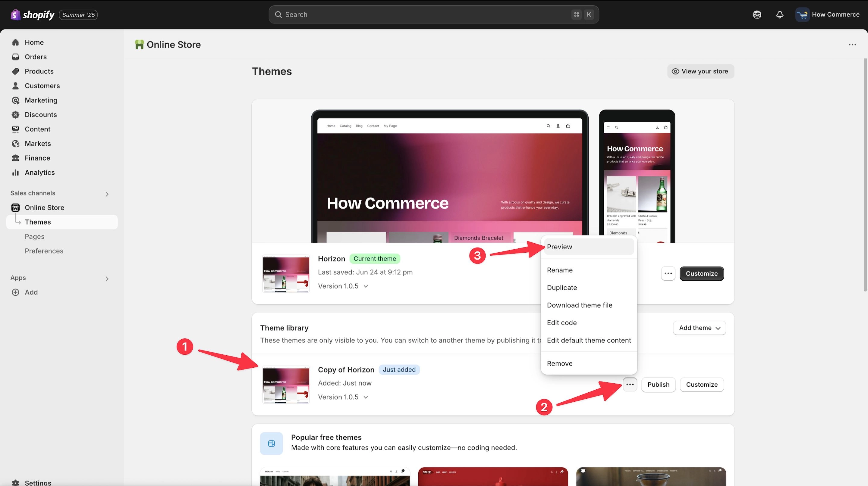Click the Discounts badge icon

[x=15, y=115]
